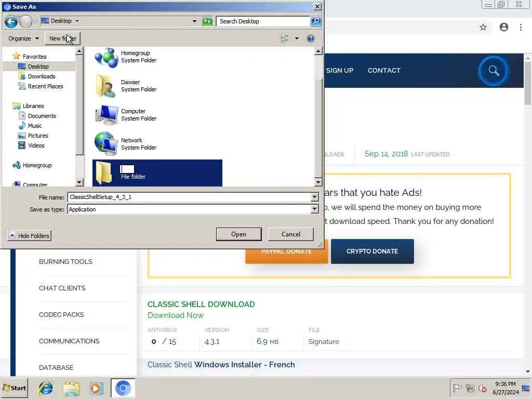Open Documents library in navigation pane
The width and height of the screenshot is (532, 399).
(x=42, y=116)
